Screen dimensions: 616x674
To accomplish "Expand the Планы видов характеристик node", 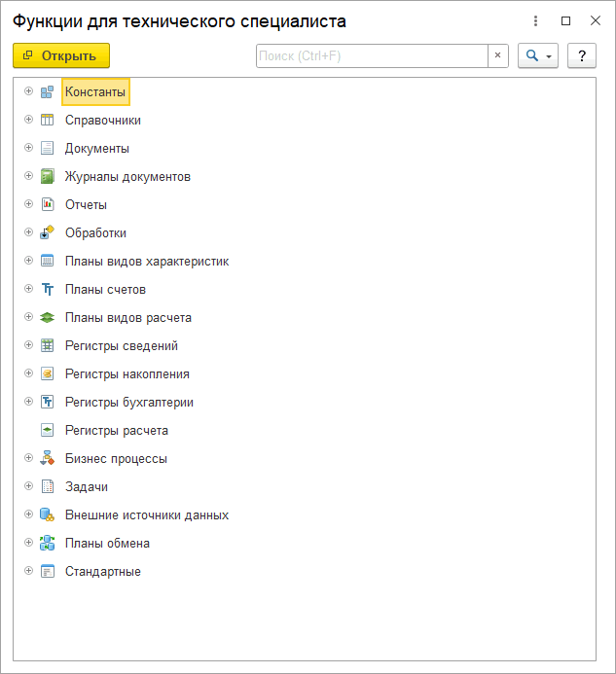I will (28, 260).
